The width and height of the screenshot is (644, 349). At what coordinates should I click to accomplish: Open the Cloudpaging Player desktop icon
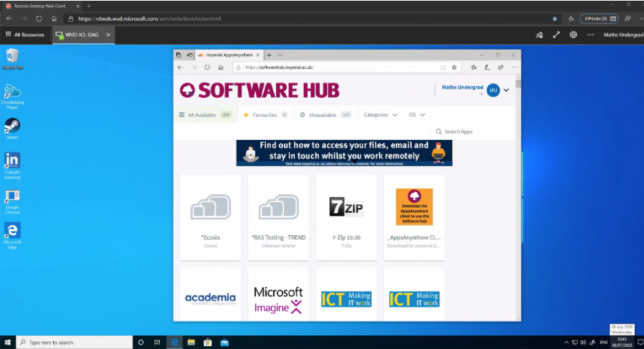12,93
